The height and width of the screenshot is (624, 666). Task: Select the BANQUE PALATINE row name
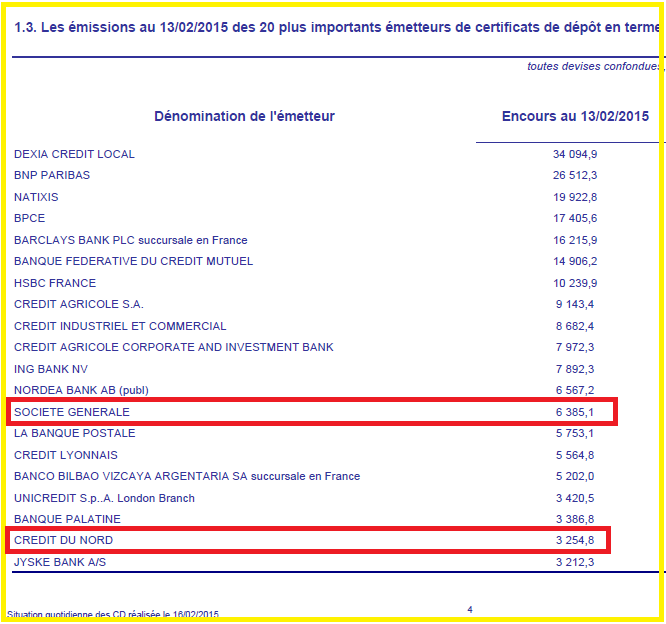click(x=67, y=519)
